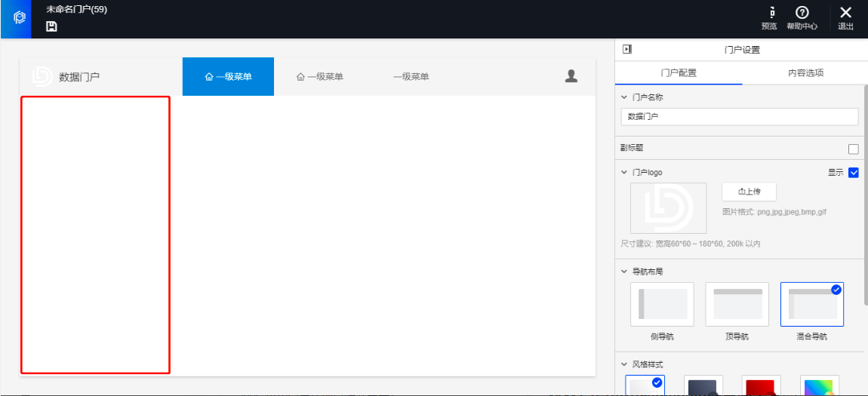
Task: Enable the 副标题 checkbox
Action: [854, 149]
